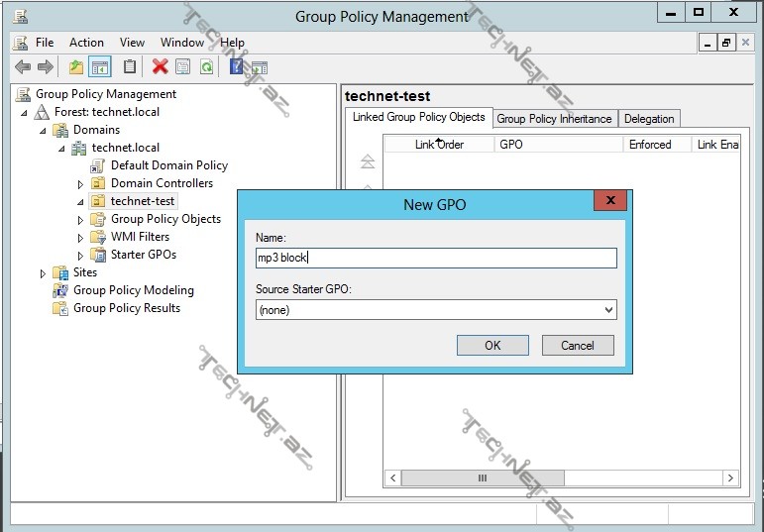This screenshot has height=532, width=764.
Task: Click the Refresh toolbar icon
Action: [x=206, y=67]
